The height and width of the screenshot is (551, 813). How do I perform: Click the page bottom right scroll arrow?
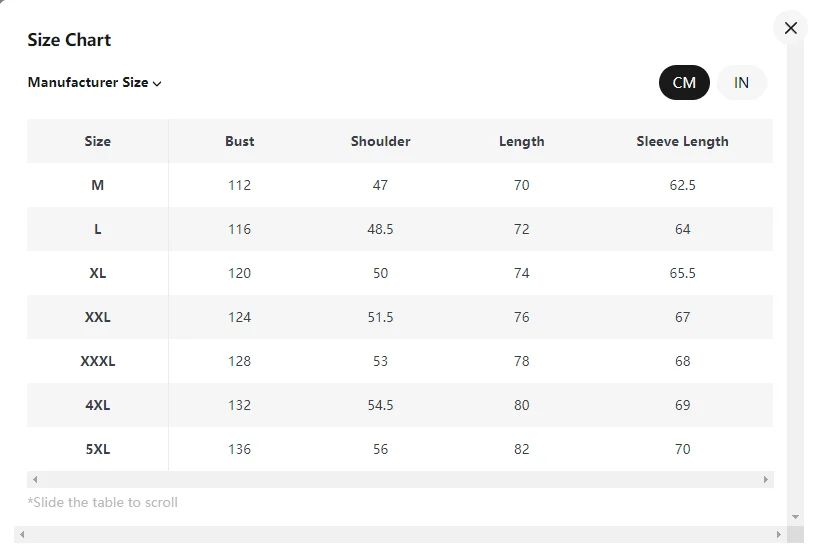click(778, 534)
